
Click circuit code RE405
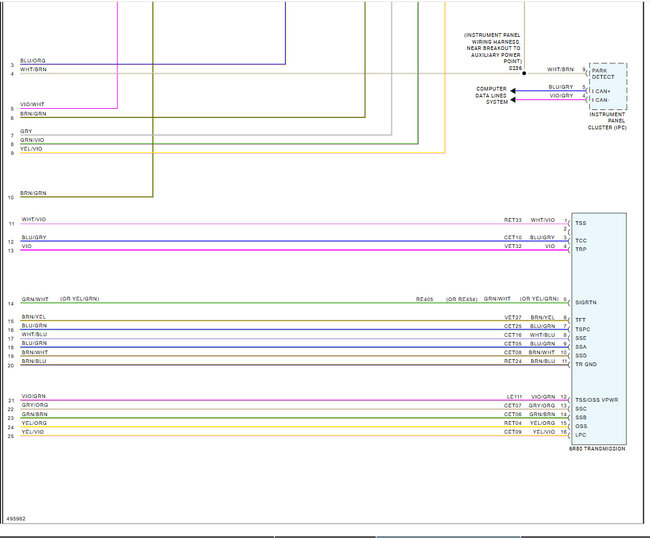tap(424, 299)
